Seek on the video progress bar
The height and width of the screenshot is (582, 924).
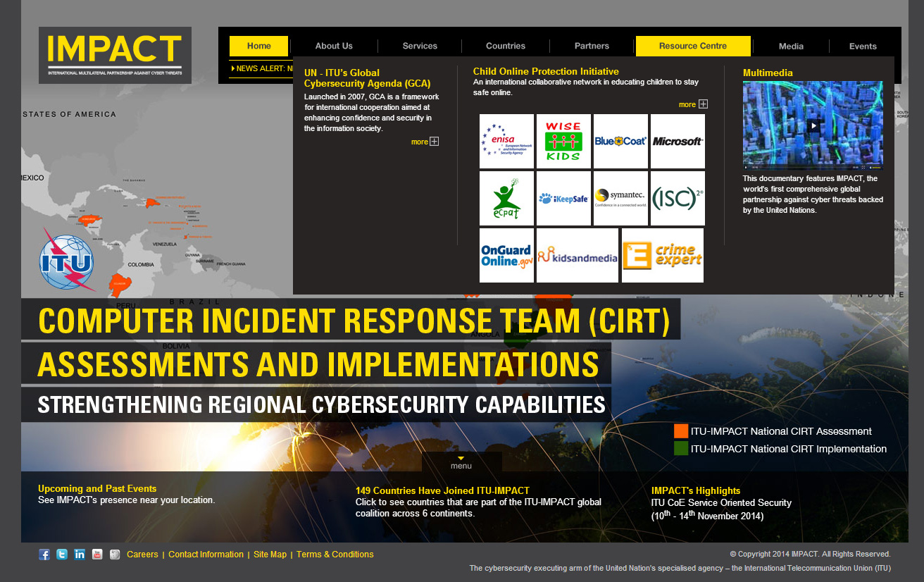804,168
